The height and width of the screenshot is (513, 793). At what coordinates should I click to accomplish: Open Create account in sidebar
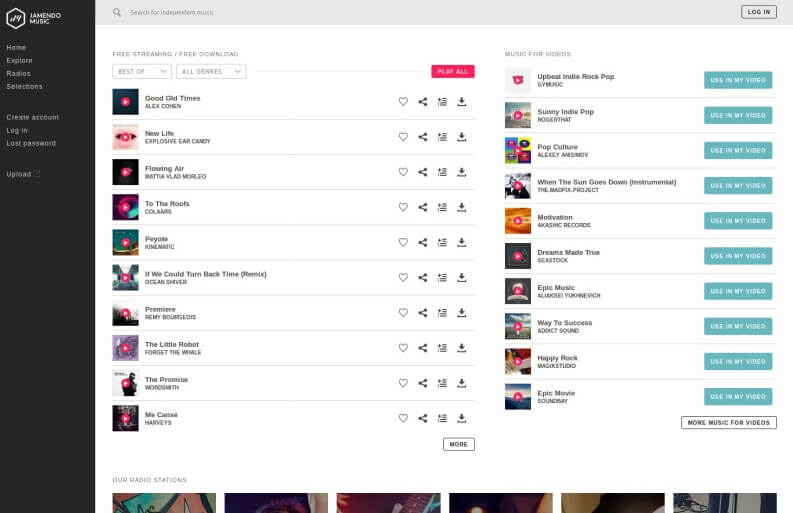32,117
